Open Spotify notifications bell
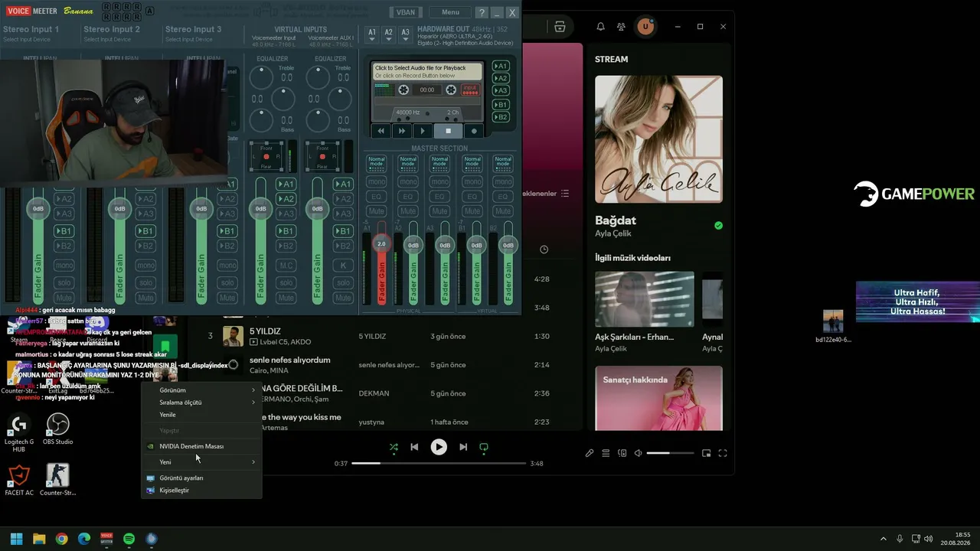 (601, 27)
